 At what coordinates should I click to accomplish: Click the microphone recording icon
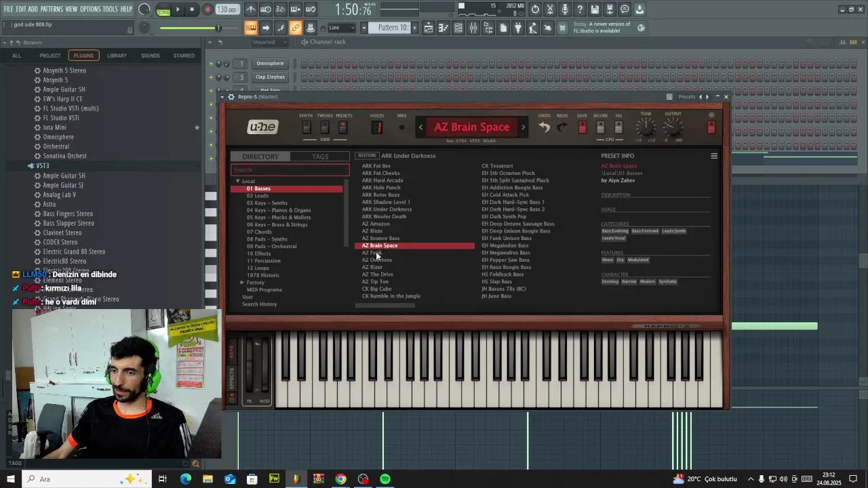[565, 9]
